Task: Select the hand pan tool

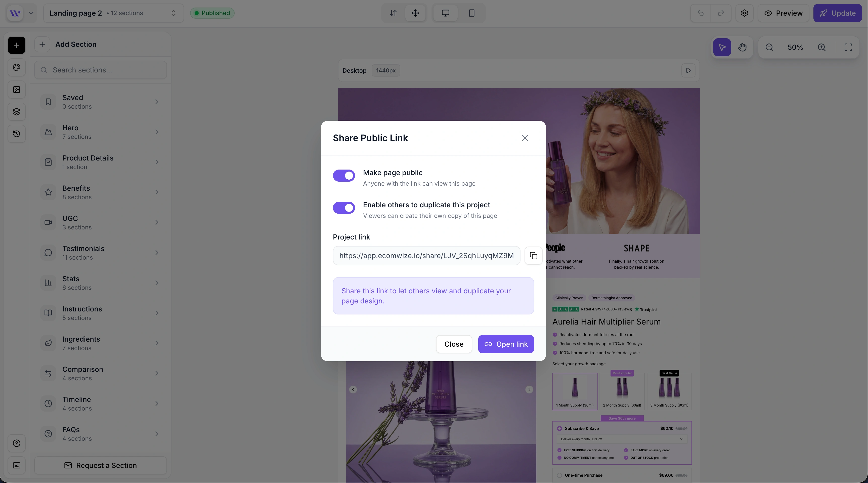Action: click(x=742, y=47)
